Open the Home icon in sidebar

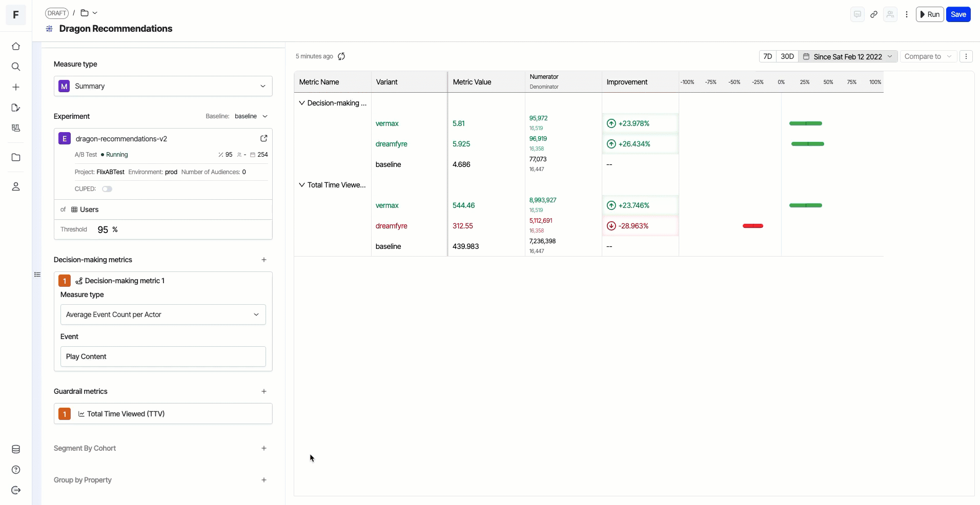click(x=16, y=46)
